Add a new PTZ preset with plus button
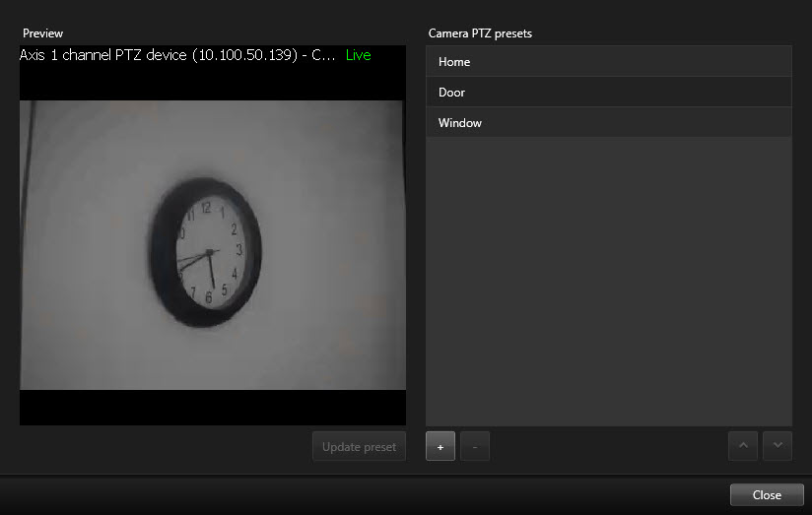 [x=440, y=446]
